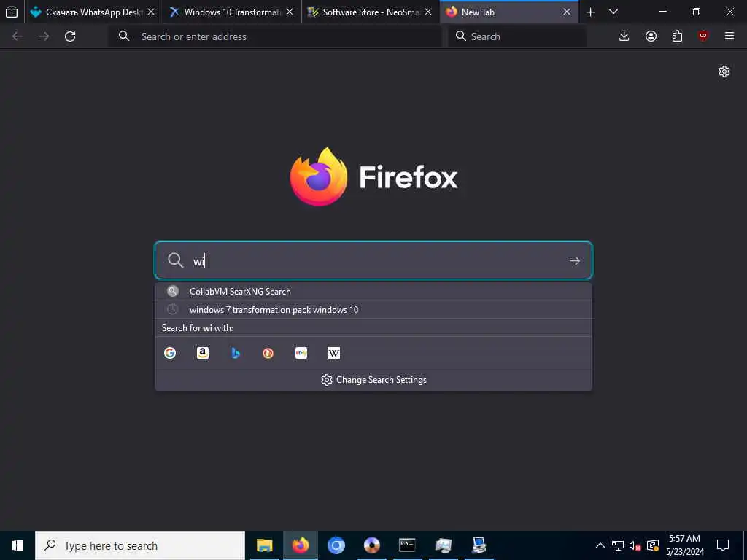Click the muted volume tray icon
This screenshot has height=560, width=747.
[635, 545]
